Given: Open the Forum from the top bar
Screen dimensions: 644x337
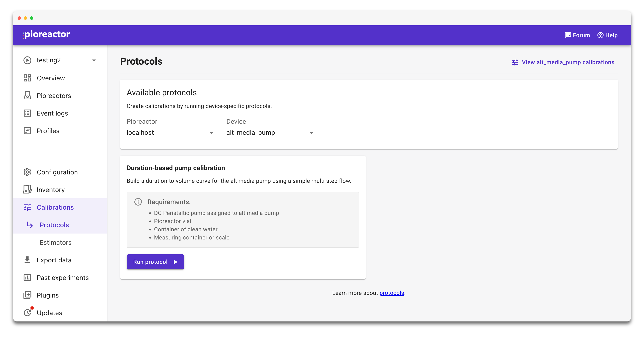Looking at the screenshot, I should 577,35.
